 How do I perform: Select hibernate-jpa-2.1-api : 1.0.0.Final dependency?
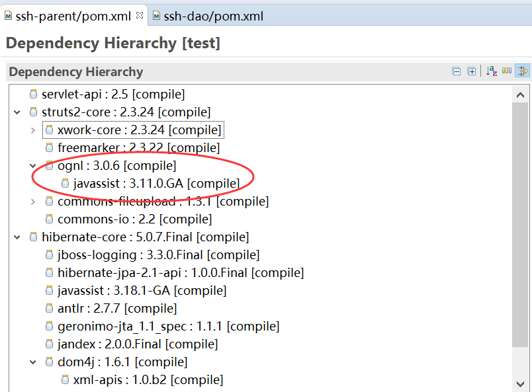[181, 273]
